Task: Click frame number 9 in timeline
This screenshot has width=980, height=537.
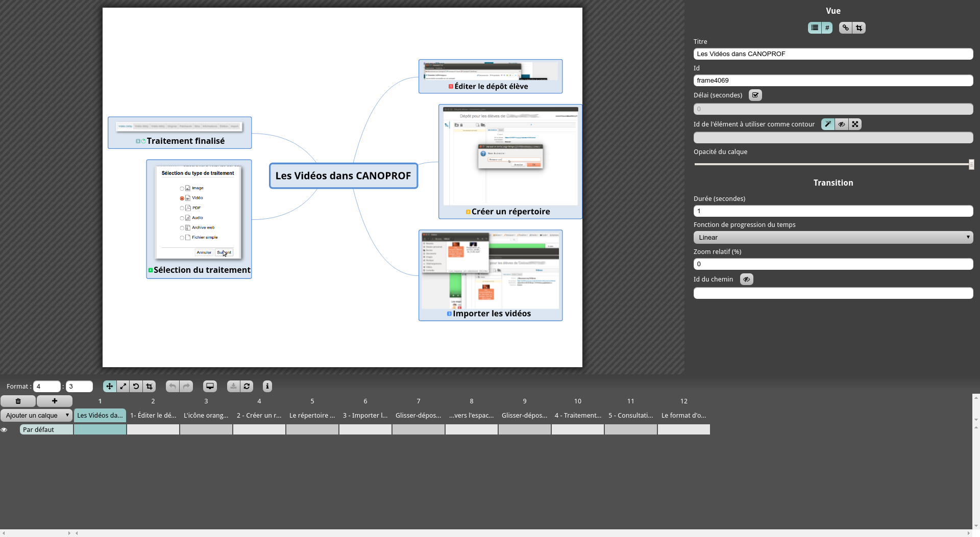Action: (x=525, y=401)
